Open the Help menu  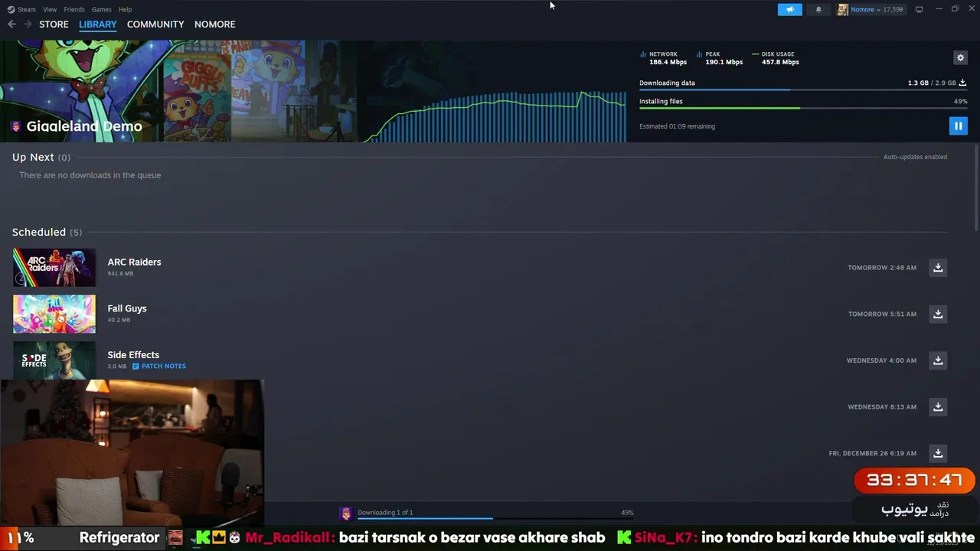click(x=125, y=9)
